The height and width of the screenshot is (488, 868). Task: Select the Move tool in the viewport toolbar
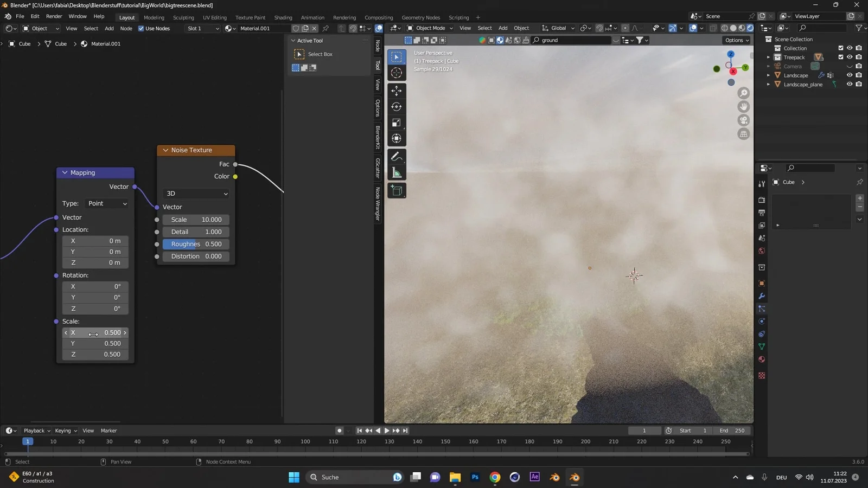[397, 91]
